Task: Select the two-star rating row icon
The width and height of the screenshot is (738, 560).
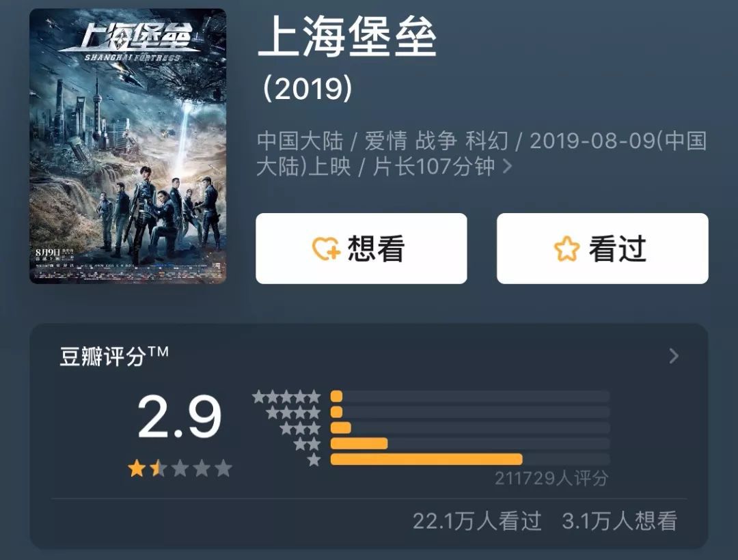Action: 307,444
